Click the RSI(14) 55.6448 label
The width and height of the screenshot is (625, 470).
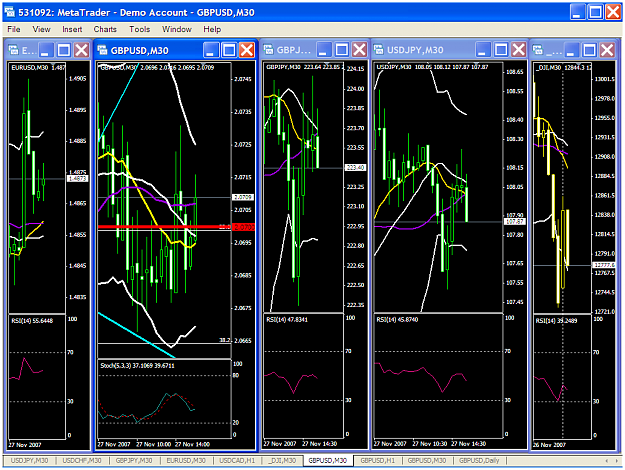(x=32, y=321)
